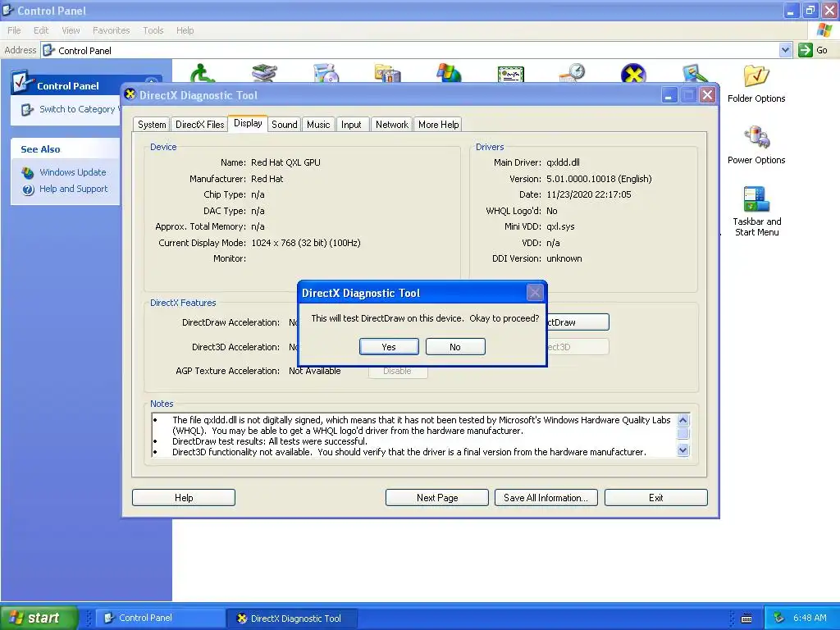Open the Tools menu
This screenshot has height=630, width=840.
point(153,30)
